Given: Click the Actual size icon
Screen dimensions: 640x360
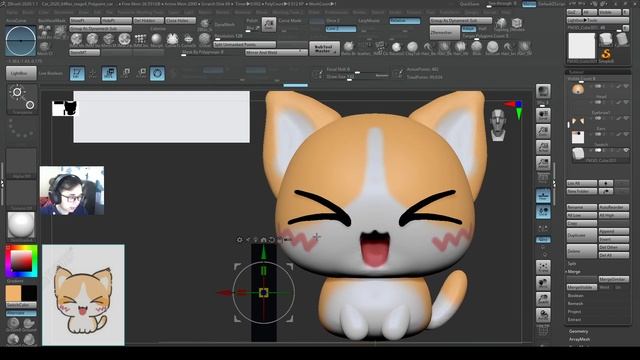Looking at the screenshot, I should tap(543, 147).
